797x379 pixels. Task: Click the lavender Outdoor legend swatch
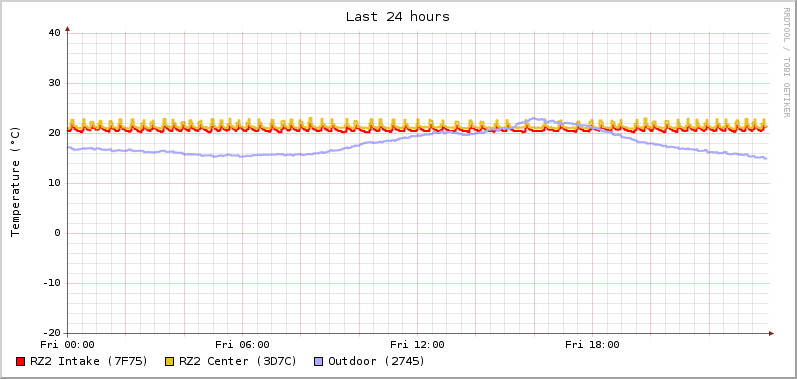pyautogui.click(x=319, y=362)
